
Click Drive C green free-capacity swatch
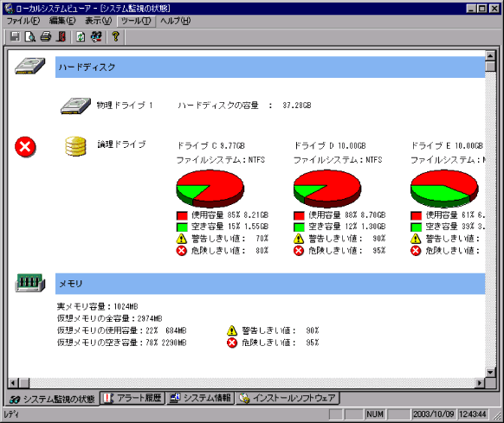point(182,228)
